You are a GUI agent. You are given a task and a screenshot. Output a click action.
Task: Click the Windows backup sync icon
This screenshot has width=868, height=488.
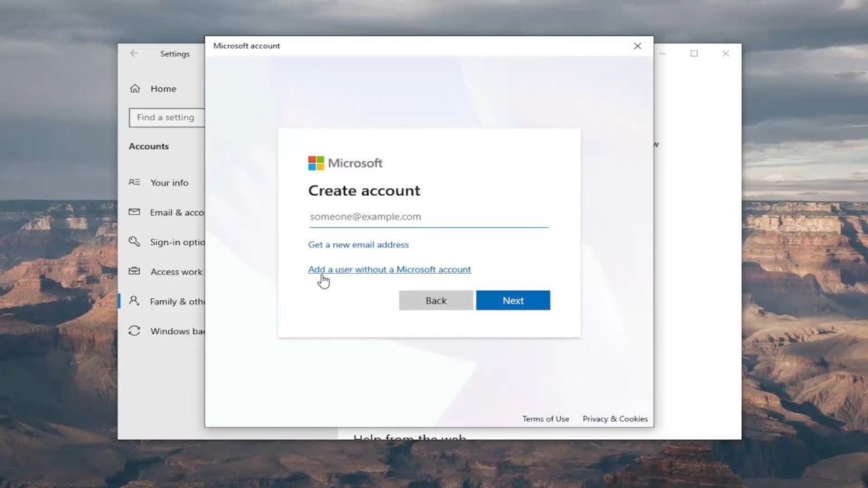[134, 331]
